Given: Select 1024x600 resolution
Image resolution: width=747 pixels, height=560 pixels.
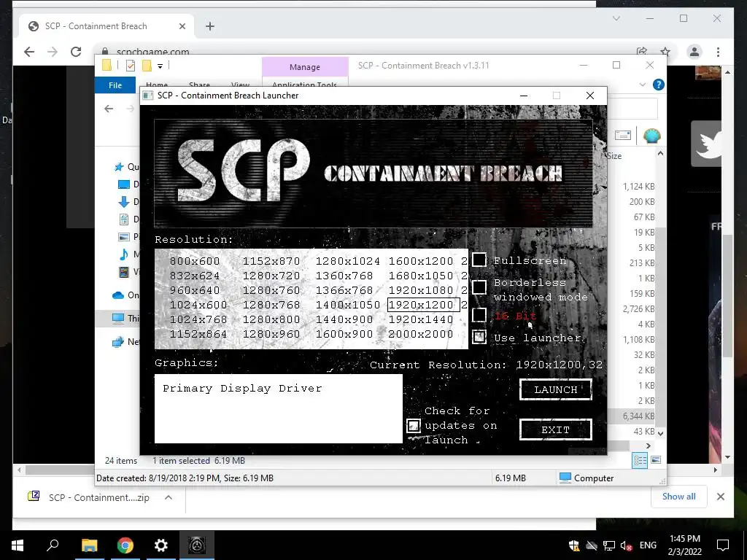Looking at the screenshot, I should point(198,305).
